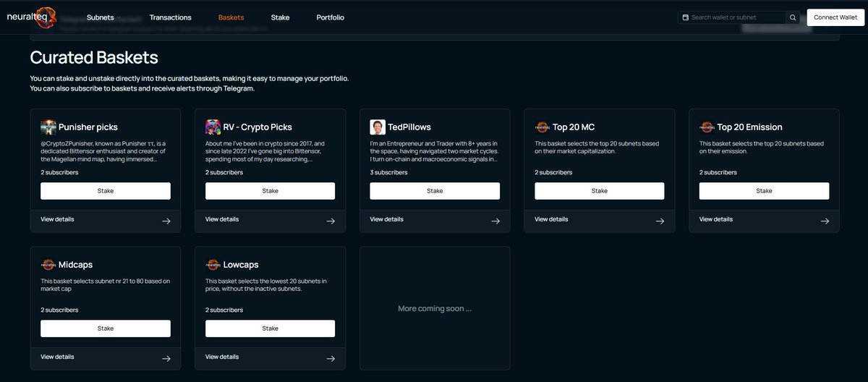Stake into RV - Crypto Picks basket

(x=270, y=191)
